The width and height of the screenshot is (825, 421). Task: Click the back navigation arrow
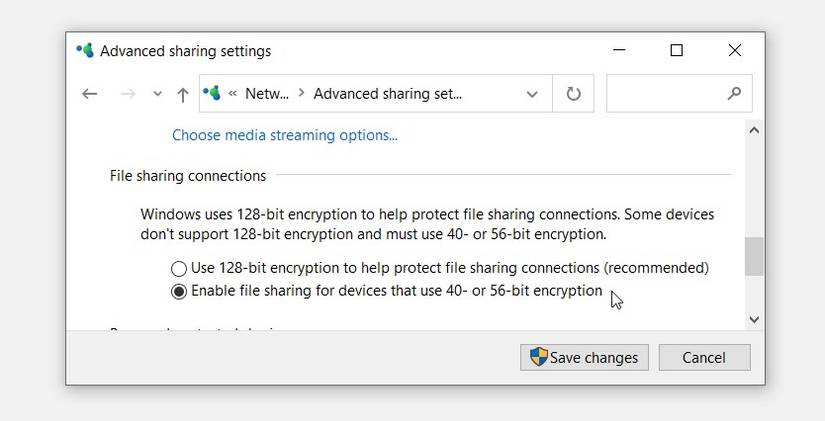tap(90, 94)
